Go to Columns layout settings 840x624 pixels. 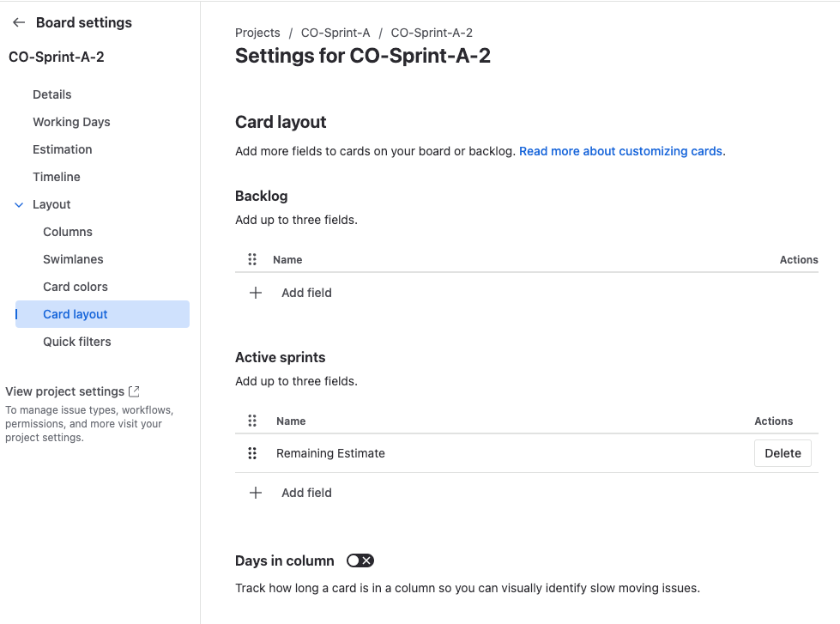point(68,232)
